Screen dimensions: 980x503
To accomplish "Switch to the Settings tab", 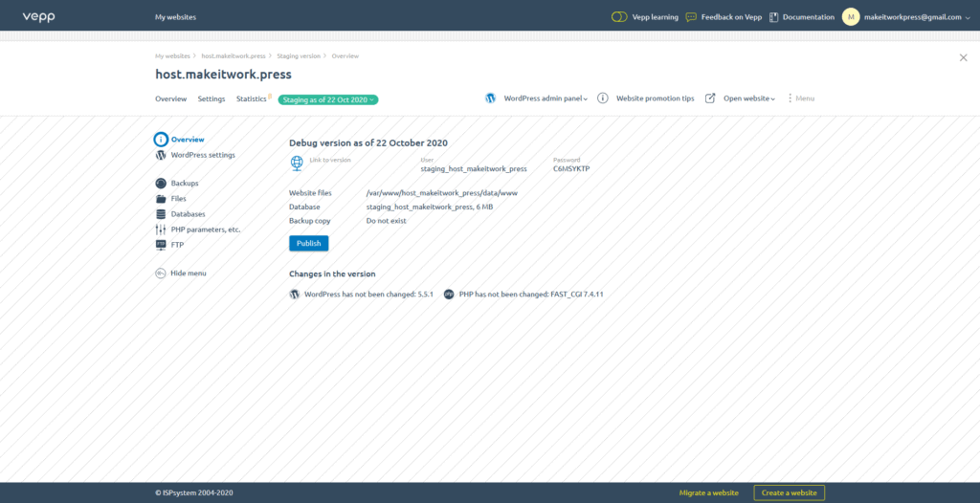I will pyautogui.click(x=212, y=98).
